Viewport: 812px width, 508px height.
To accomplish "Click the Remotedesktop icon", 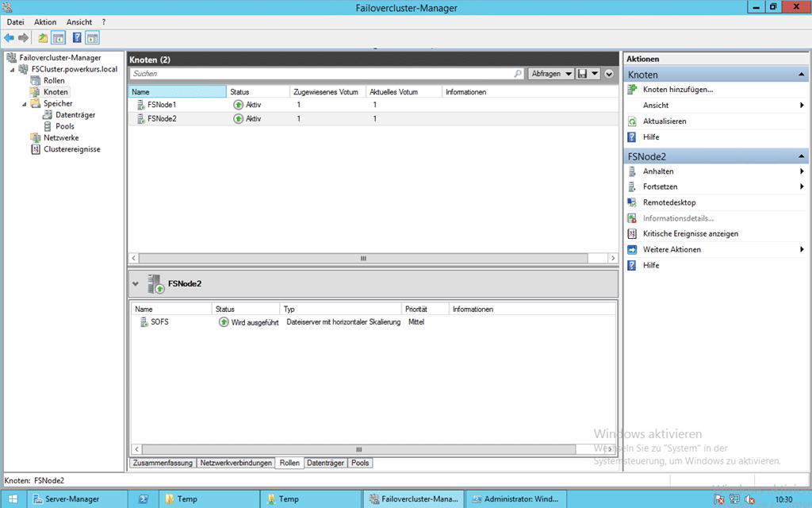I will click(x=632, y=202).
